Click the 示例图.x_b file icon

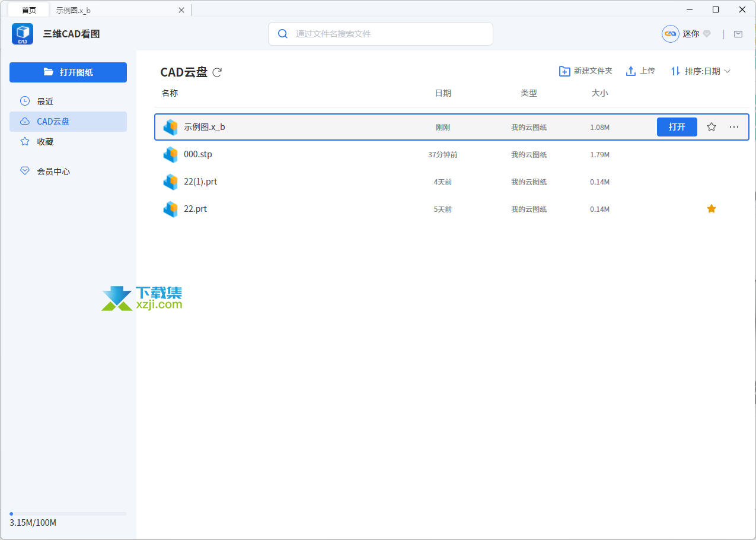(171, 127)
